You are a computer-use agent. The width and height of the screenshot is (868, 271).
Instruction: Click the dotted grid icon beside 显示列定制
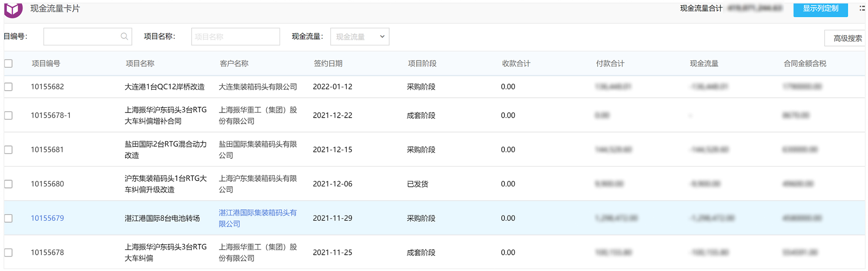(x=861, y=8)
